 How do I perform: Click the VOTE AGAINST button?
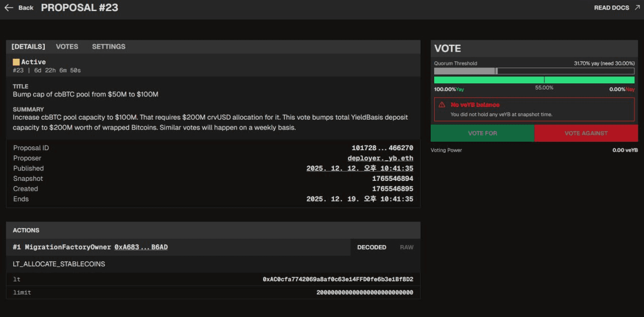586,133
